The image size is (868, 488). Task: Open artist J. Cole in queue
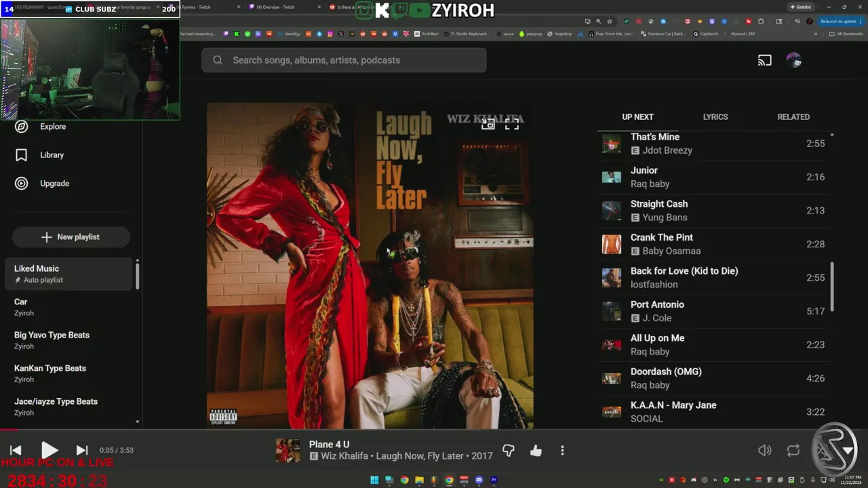pos(656,318)
